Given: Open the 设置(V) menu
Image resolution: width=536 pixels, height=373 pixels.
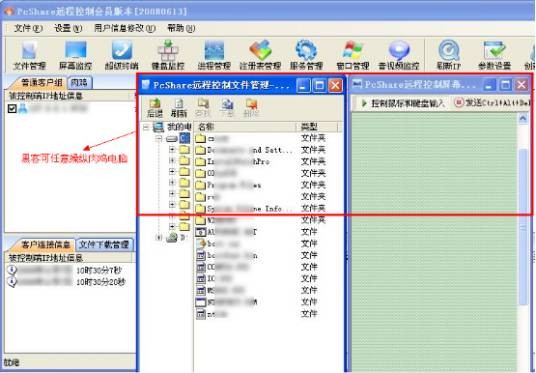Looking at the screenshot, I should [x=68, y=28].
